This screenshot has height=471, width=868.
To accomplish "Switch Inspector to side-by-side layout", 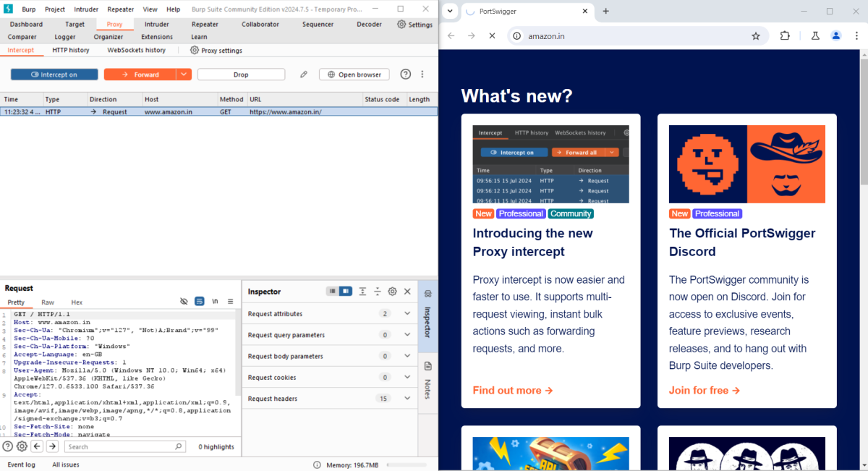I will point(345,292).
